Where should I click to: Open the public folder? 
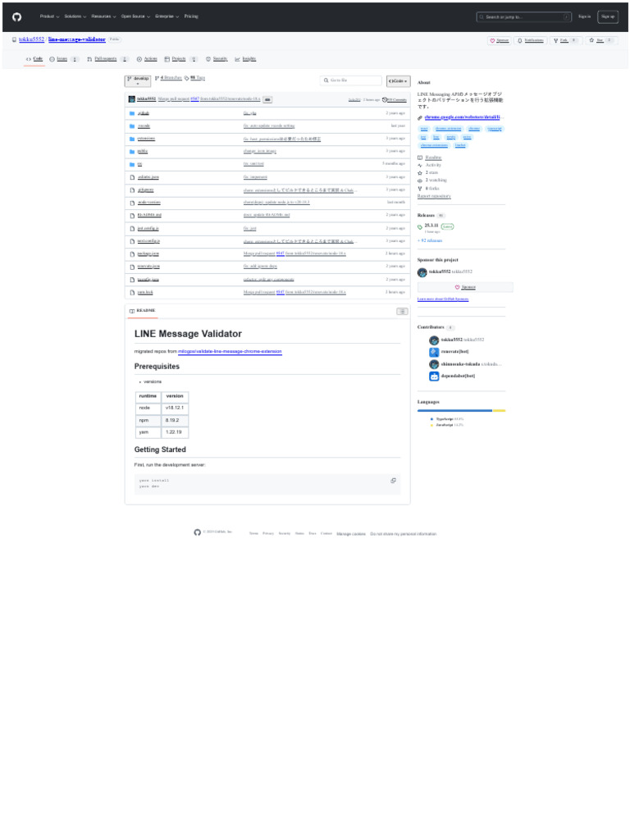pyautogui.click(x=142, y=151)
